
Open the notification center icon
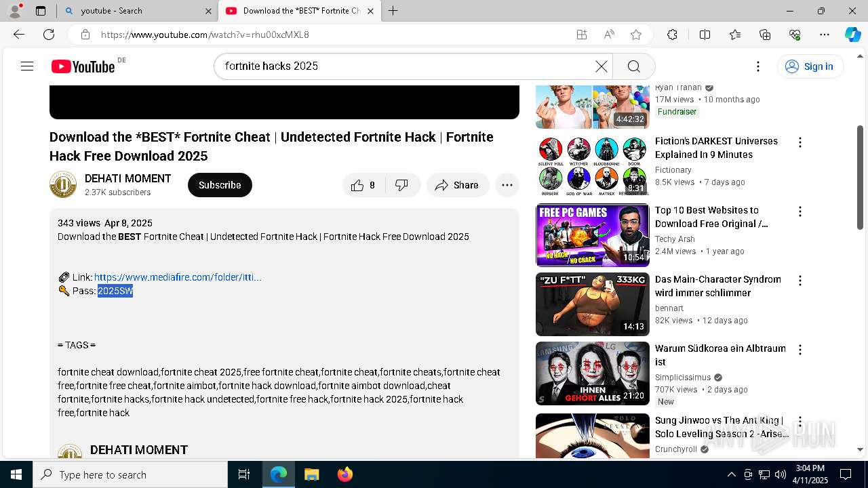click(846, 474)
